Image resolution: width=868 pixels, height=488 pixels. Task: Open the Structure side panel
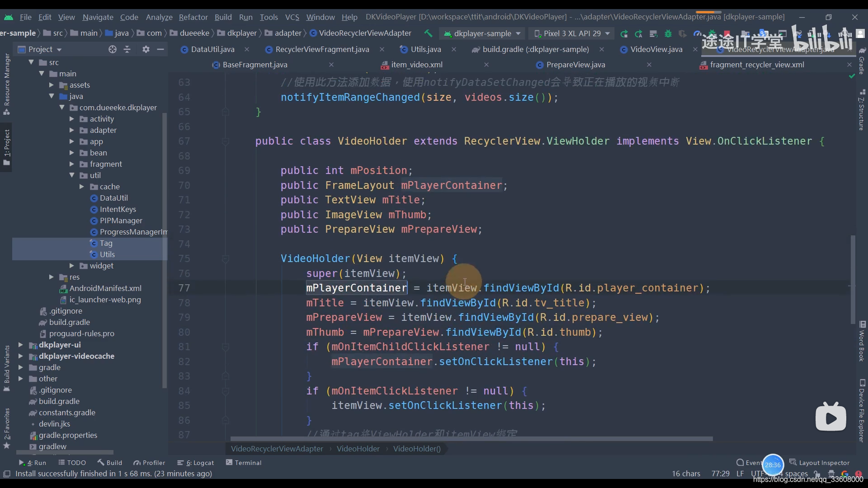862,111
